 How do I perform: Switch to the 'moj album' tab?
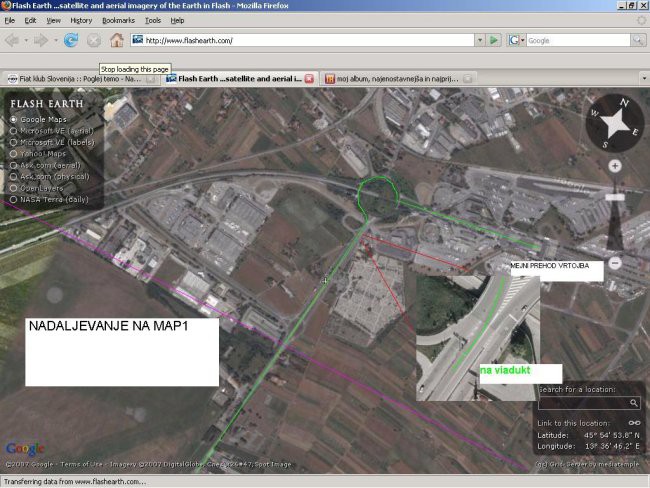[x=398, y=79]
